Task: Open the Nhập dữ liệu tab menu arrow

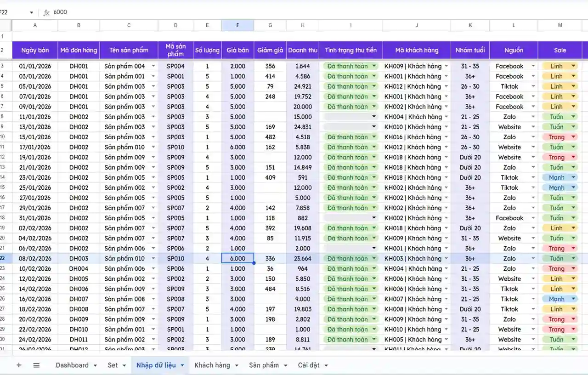Action: click(x=182, y=366)
